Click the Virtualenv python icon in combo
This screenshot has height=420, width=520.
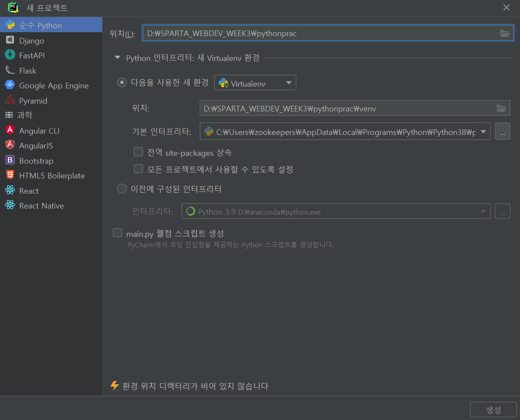point(224,83)
